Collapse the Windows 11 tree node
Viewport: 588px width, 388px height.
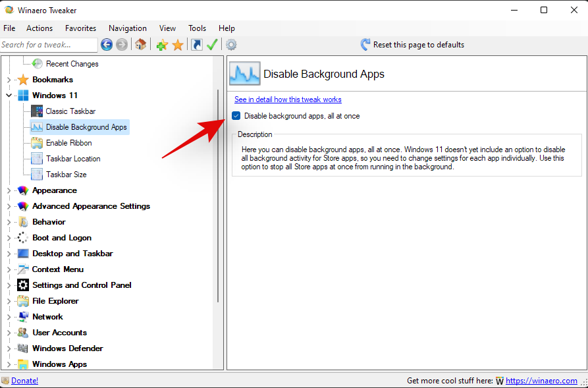tap(9, 96)
